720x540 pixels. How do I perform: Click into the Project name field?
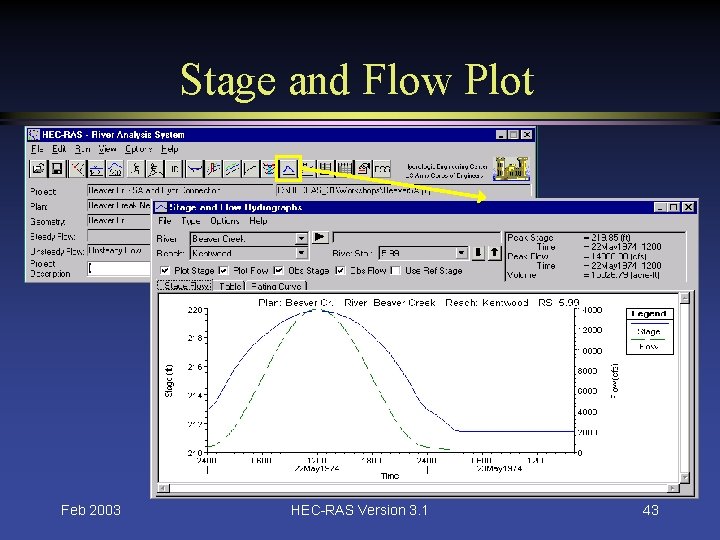[x=180, y=190]
